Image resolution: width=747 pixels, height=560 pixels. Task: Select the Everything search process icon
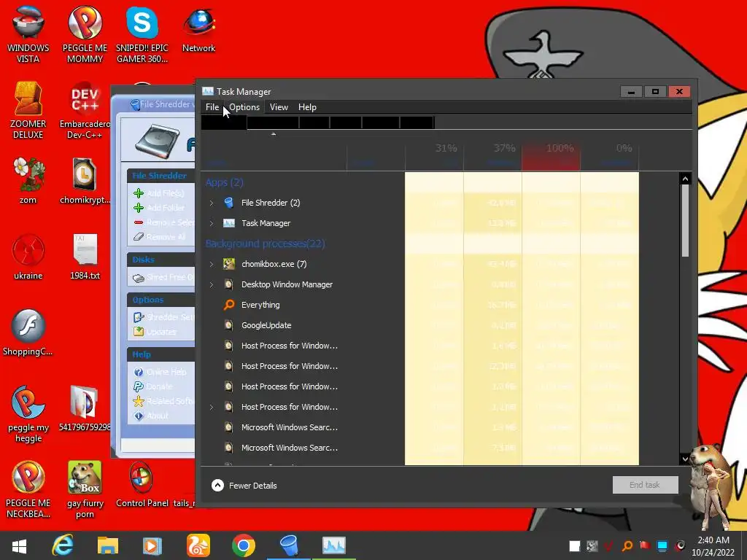pyautogui.click(x=229, y=305)
